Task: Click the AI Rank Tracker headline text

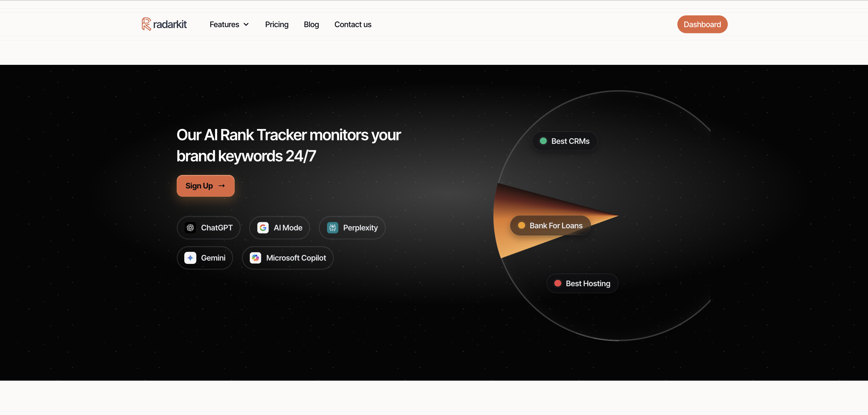Action: point(288,145)
